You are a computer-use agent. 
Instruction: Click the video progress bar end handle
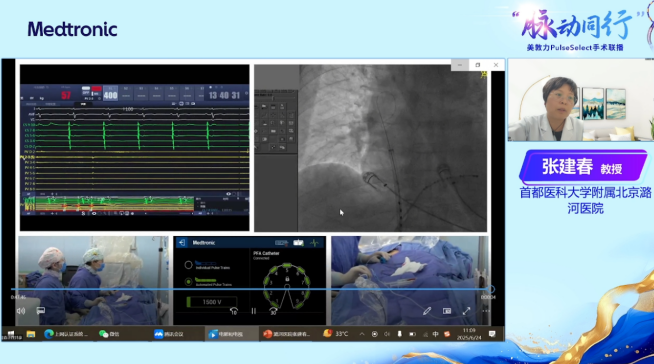[491, 289]
